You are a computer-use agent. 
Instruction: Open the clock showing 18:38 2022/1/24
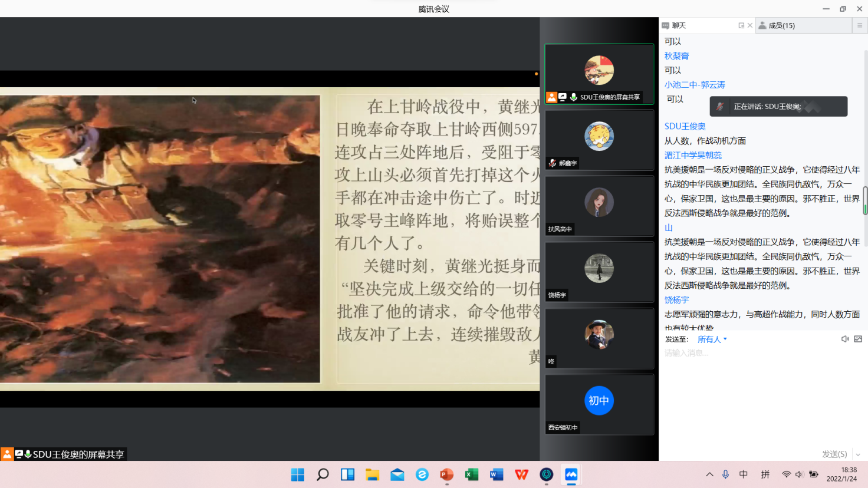tap(842, 474)
